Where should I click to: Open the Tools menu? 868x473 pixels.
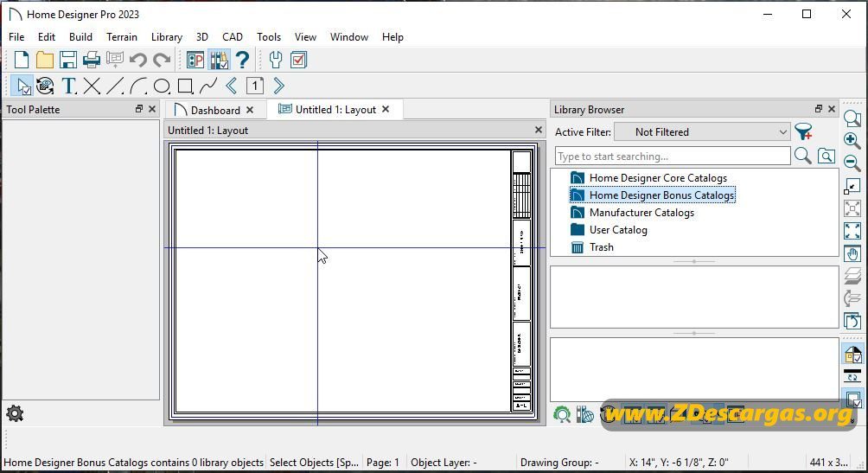[x=269, y=36]
